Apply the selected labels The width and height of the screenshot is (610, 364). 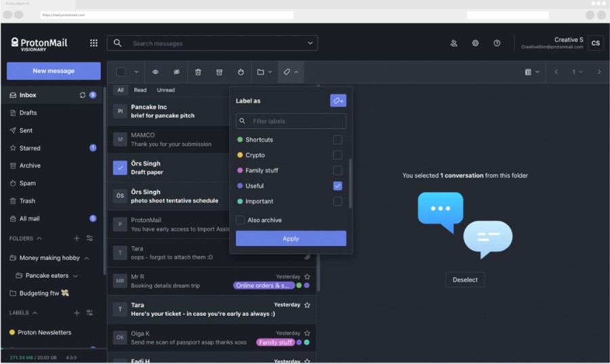click(291, 239)
